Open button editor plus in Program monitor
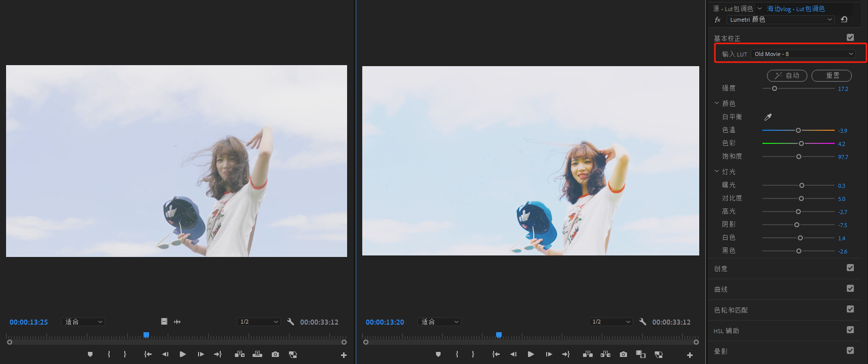 click(690, 355)
